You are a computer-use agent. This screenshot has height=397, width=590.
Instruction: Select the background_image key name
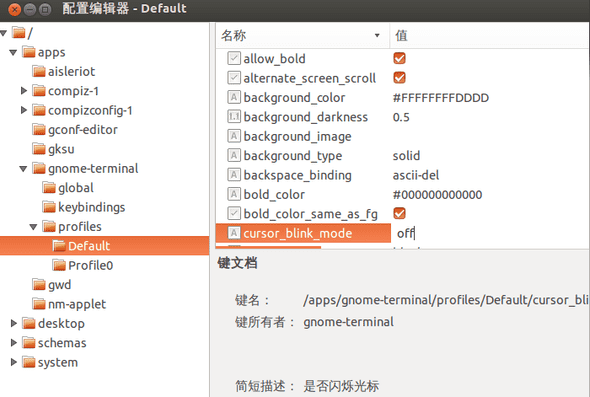point(297,137)
